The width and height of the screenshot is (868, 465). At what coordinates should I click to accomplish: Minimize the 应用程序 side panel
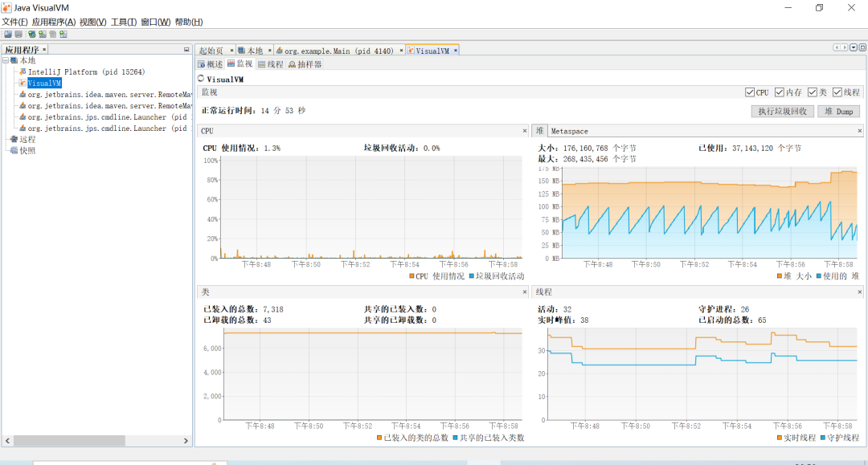click(186, 50)
